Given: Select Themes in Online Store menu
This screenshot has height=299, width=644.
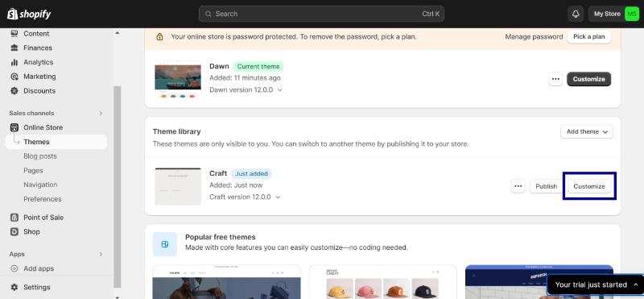Looking at the screenshot, I should 56,142.
